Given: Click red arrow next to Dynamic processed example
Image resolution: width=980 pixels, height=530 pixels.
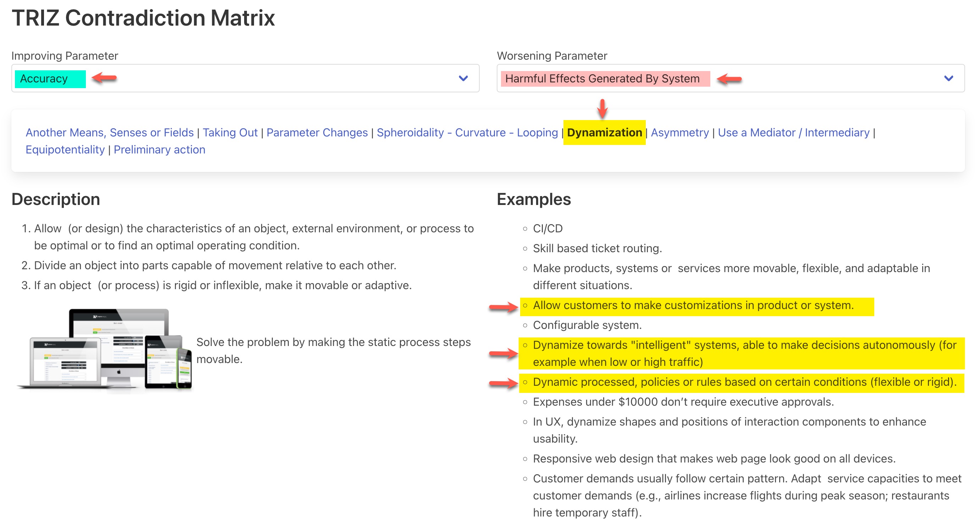Looking at the screenshot, I should (x=503, y=383).
